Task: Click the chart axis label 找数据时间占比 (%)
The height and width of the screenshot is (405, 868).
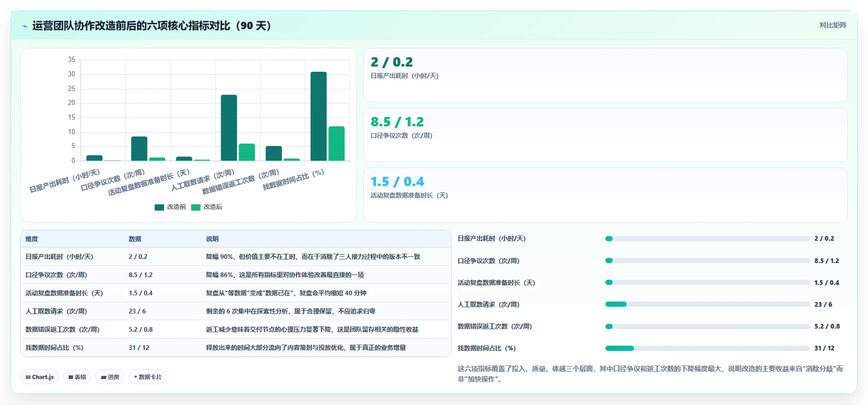Action: (293, 179)
